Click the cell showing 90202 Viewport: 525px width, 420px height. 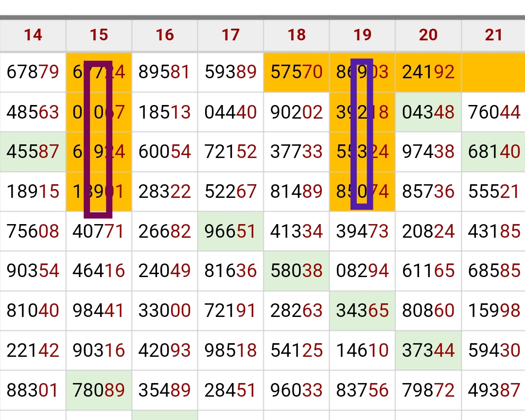(297, 112)
